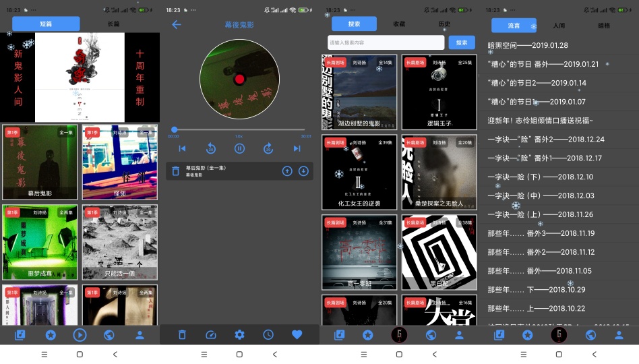The image size is (639, 364).
Task: Open the sleep timer clock icon
Action: click(268, 334)
